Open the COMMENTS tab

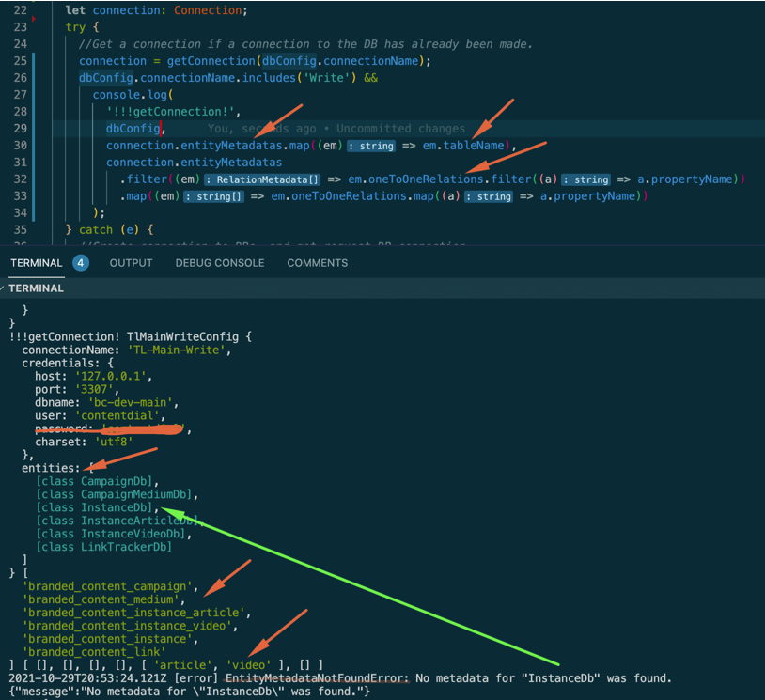coord(317,263)
